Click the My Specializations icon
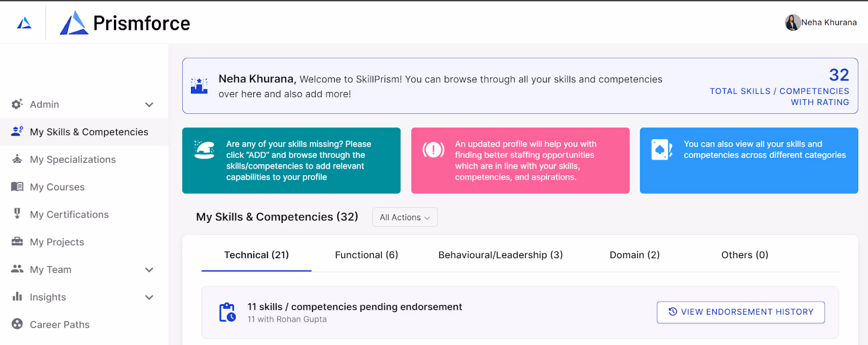Image resolution: width=868 pixels, height=345 pixels. point(17,159)
